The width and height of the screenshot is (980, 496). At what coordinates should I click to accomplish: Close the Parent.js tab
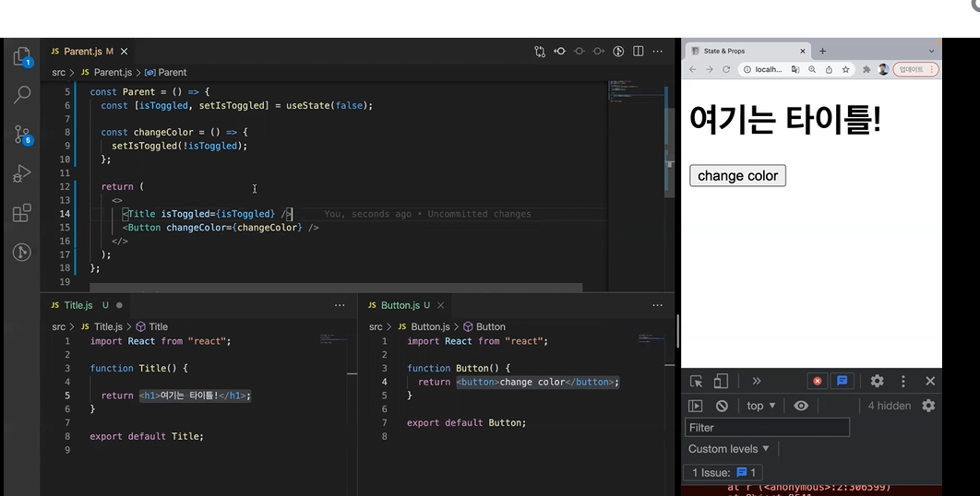click(x=124, y=52)
